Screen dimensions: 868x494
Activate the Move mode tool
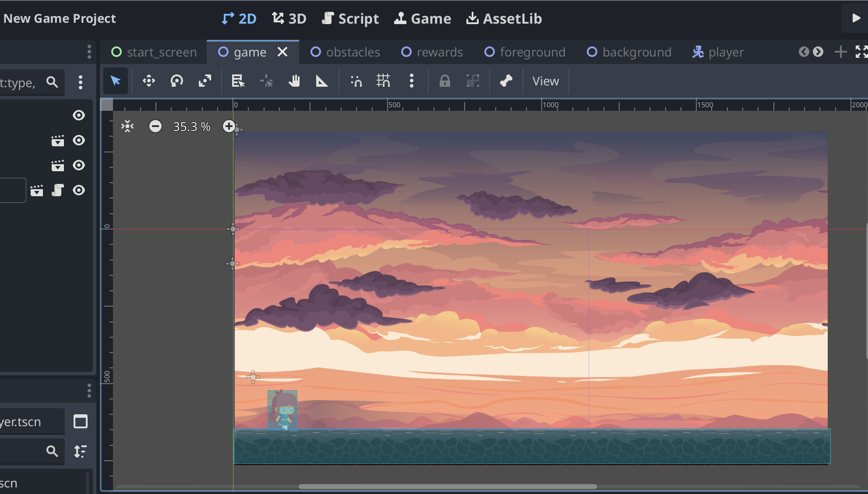(x=149, y=81)
